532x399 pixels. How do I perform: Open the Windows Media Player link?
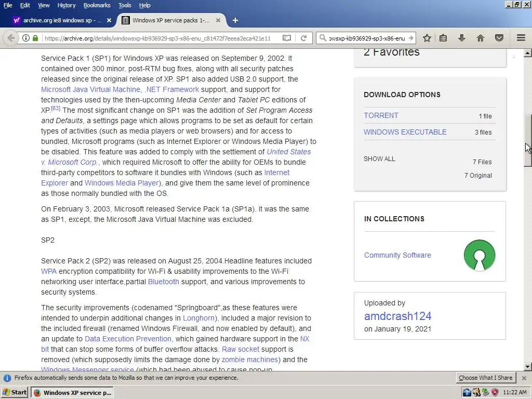click(123, 183)
